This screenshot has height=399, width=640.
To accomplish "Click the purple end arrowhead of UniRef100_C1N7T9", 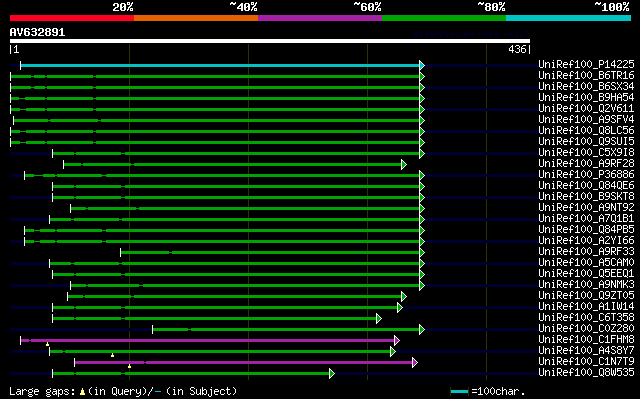I will point(415,362).
